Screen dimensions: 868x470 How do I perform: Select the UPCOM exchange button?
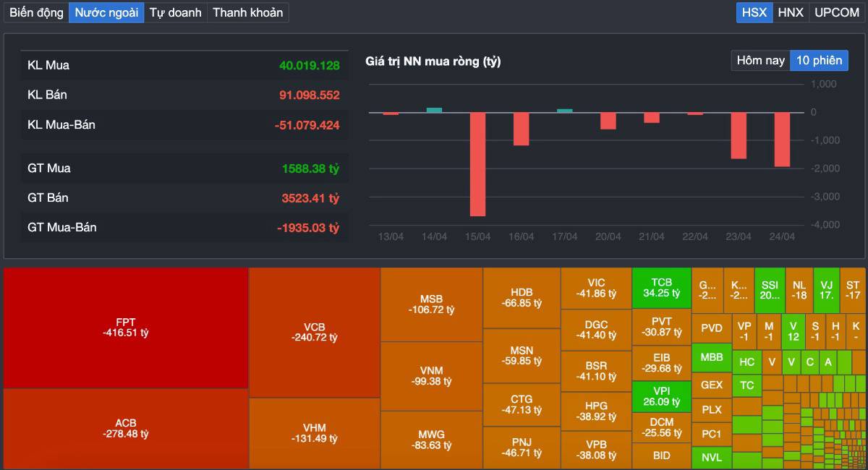pos(836,12)
